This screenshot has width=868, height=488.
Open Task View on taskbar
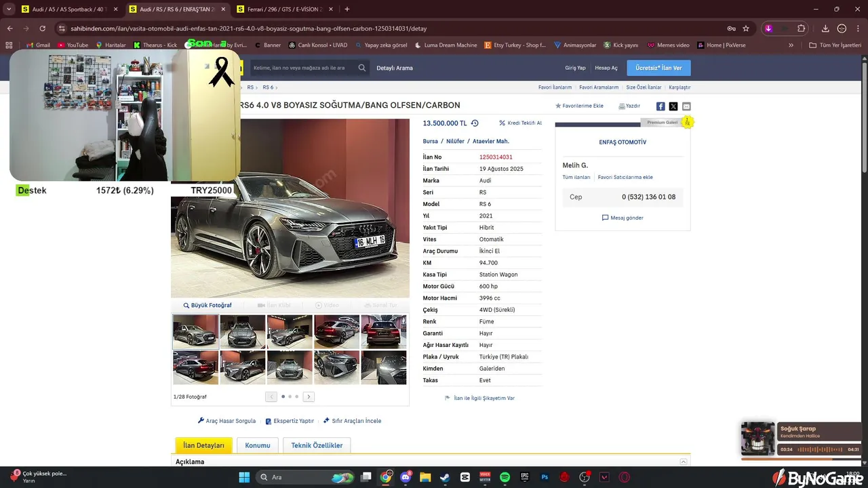pos(366,477)
